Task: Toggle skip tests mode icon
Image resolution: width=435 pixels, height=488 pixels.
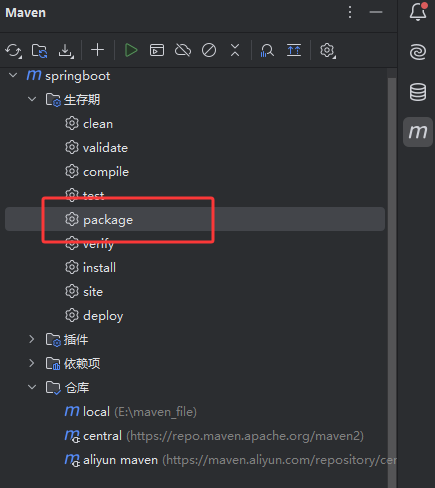Action: click(x=209, y=50)
